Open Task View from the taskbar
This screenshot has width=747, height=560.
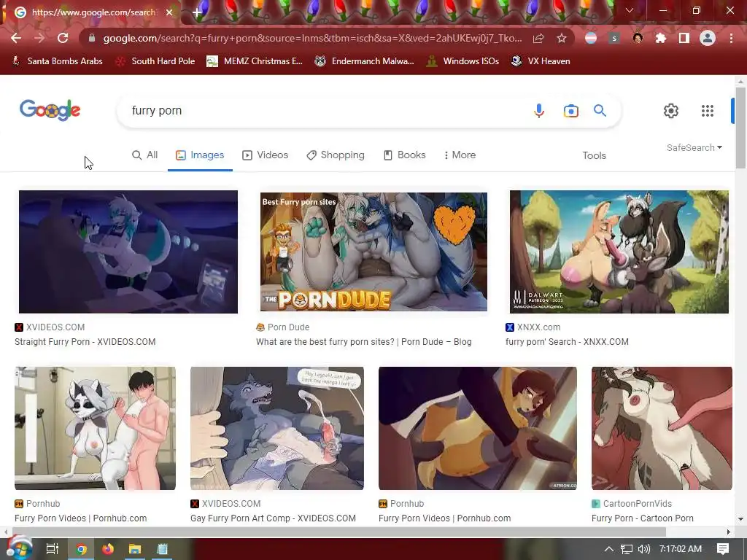point(53,549)
